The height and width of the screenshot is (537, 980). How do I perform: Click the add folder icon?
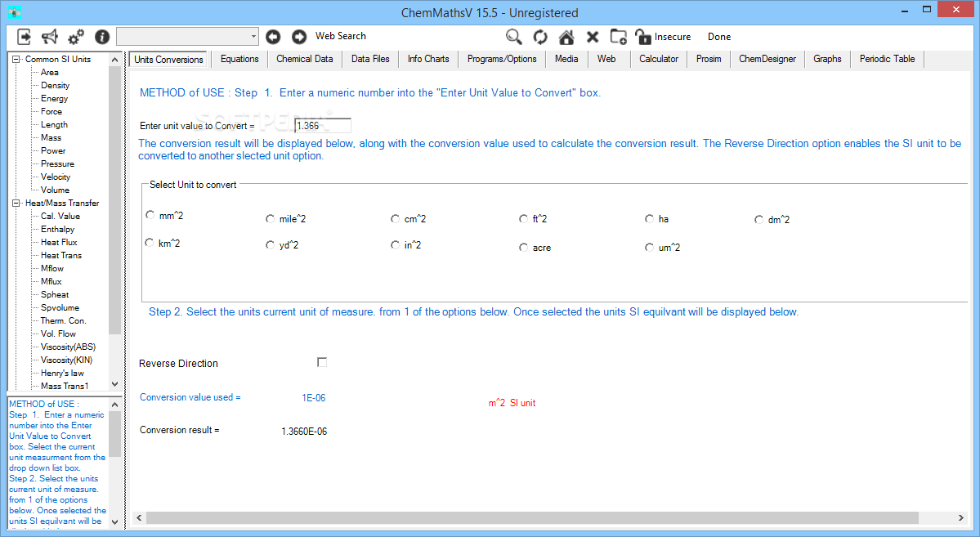618,37
